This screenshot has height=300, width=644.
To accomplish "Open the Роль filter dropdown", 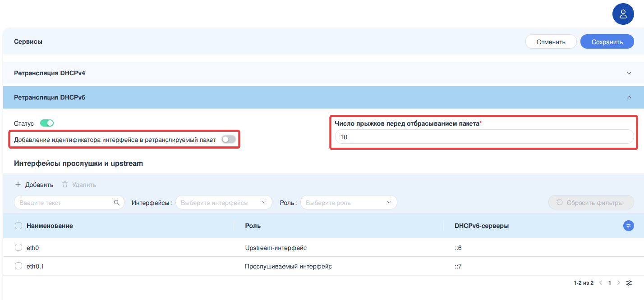I will (349, 203).
